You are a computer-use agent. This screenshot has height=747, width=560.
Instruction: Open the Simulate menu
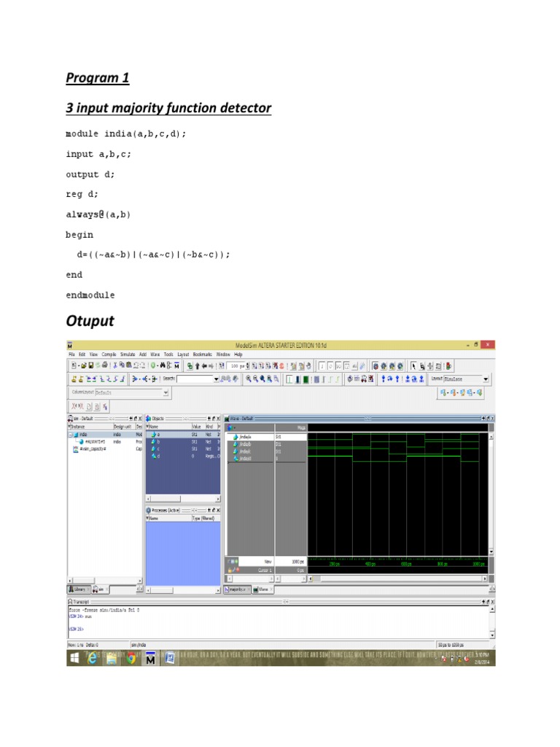(x=127, y=355)
